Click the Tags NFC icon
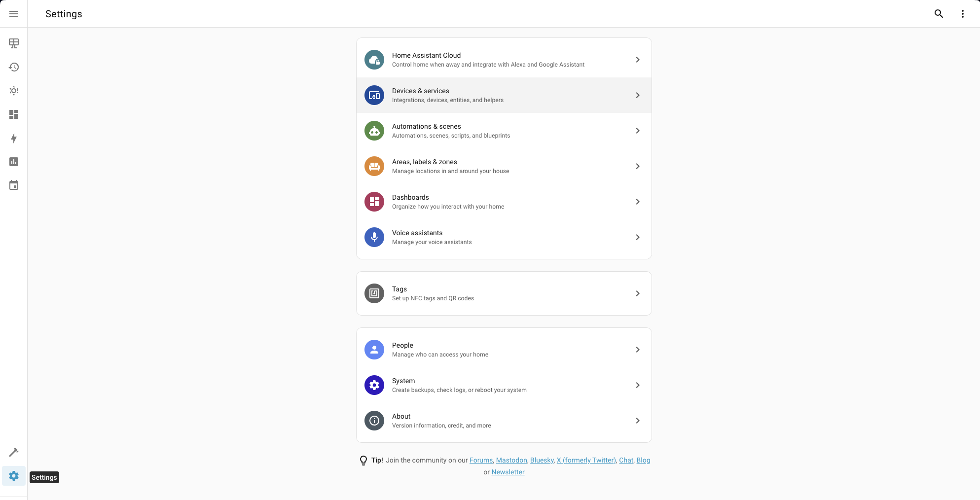The image size is (980, 500). pos(374,293)
